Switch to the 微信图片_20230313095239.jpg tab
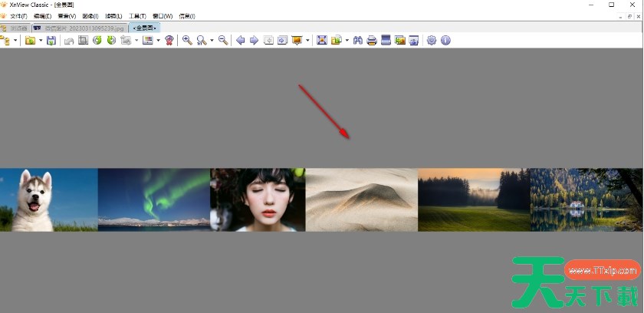Screen dimensions: 644x313 (x=84, y=28)
